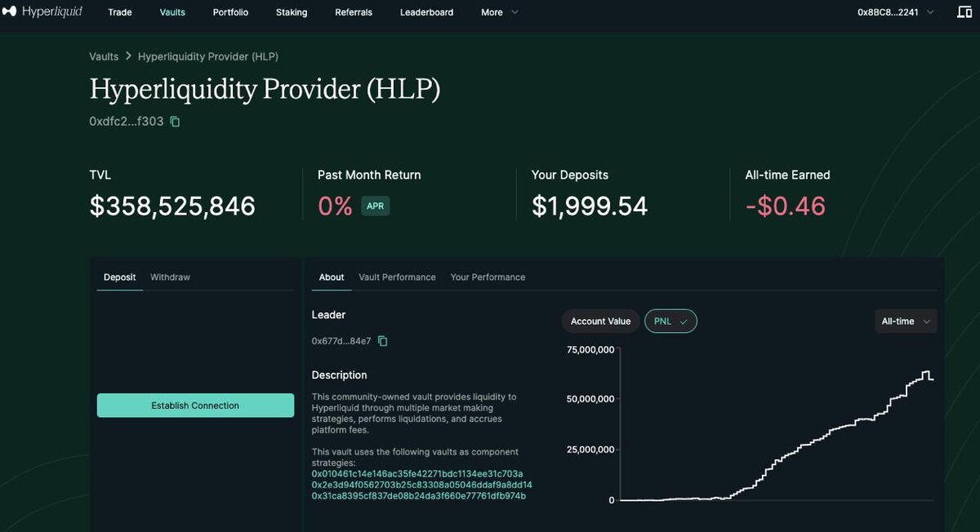Open the Your Performance tab

[x=488, y=277]
